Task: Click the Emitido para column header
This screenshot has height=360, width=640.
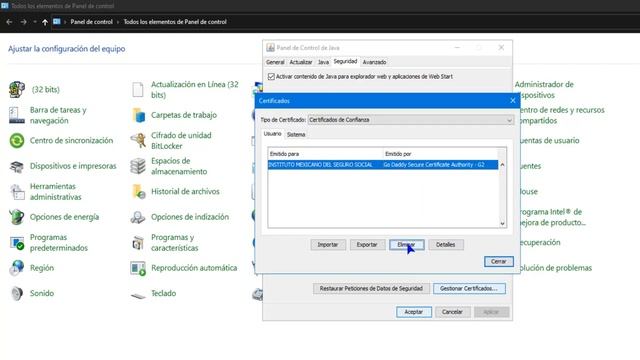Action: [x=325, y=154]
